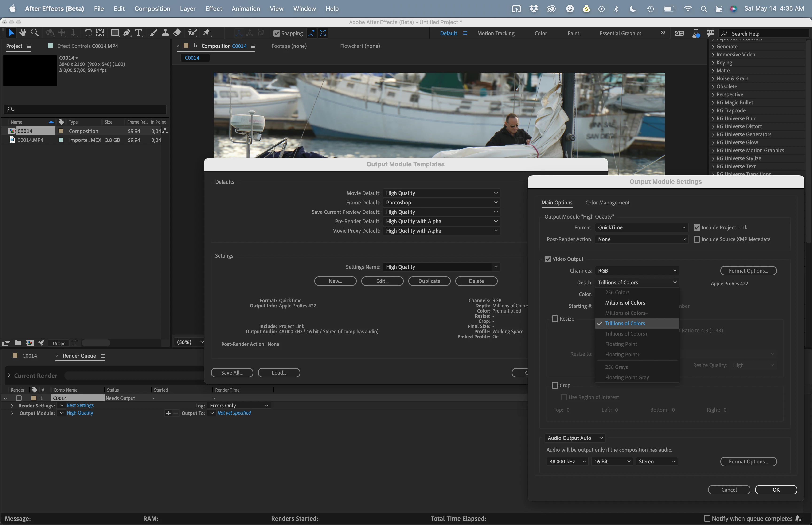Image resolution: width=812 pixels, height=525 pixels.
Task: Click OK in Output Module Settings
Action: click(x=776, y=490)
